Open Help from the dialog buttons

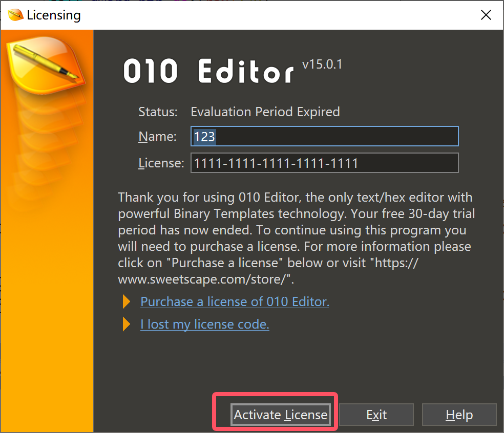[x=459, y=415]
